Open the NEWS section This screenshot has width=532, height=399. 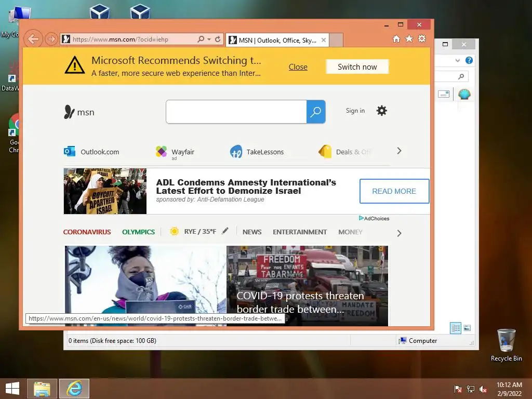[252, 232]
